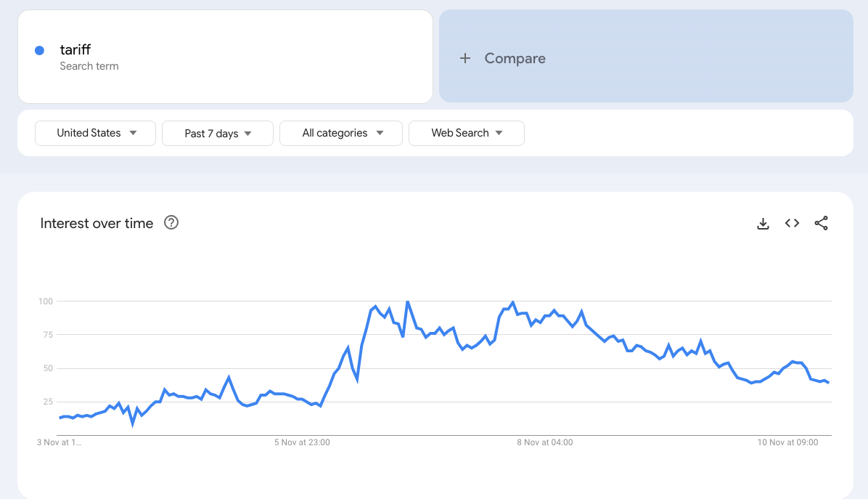Click the truncated 3 Nov axis label
The height and width of the screenshot is (499, 868).
[59, 442]
